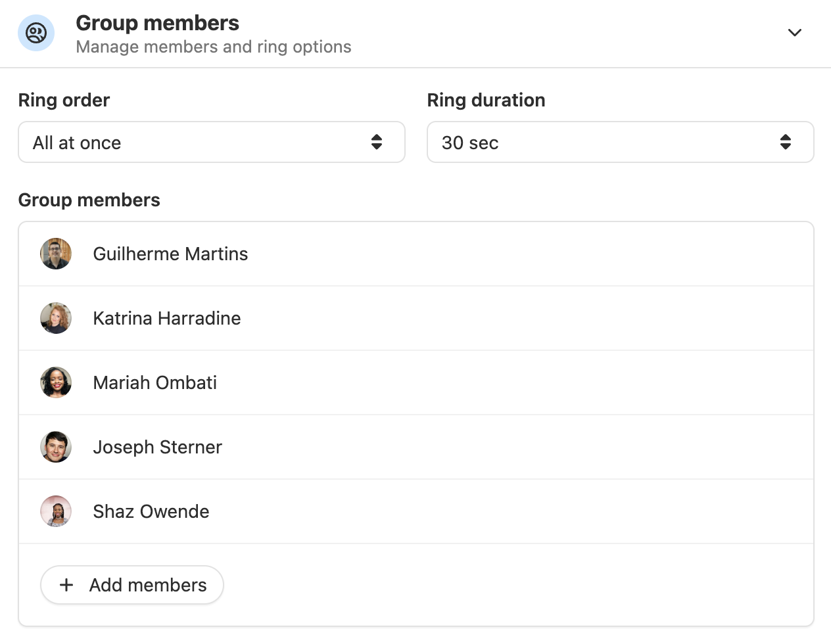The height and width of the screenshot is (644, 831).
Task: Click Shaz Owende's avatar
Action: click(x=56, y=511)
